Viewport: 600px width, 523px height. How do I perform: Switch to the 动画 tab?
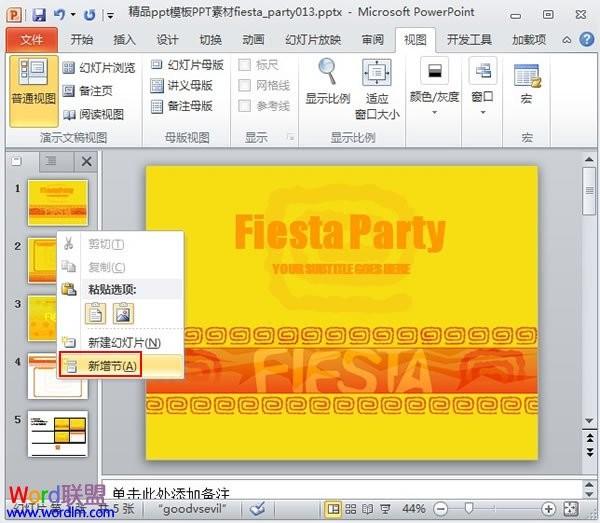coord(253,40)
